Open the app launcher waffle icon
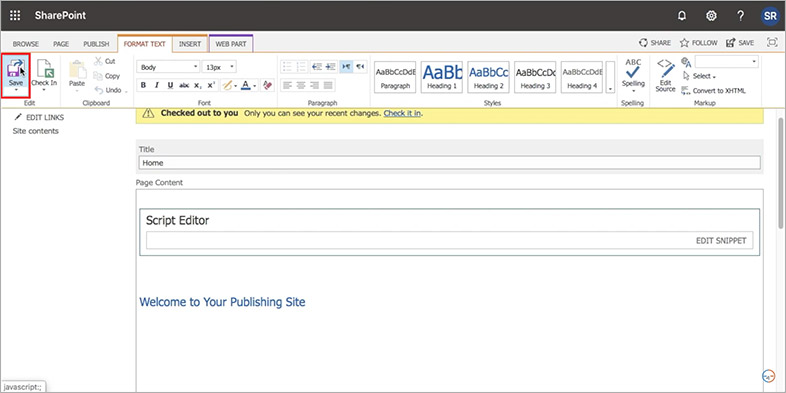786x393 pixels. pos(15,16)
